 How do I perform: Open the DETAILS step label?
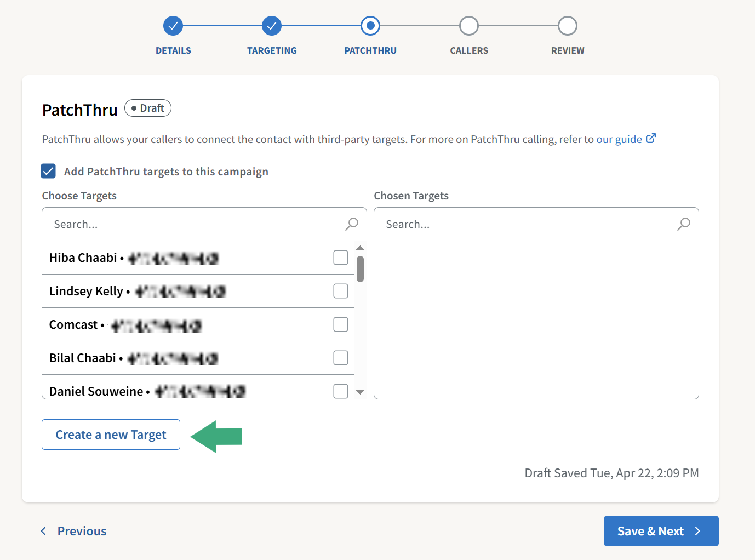pyautogui.click(x=173, y=50)
